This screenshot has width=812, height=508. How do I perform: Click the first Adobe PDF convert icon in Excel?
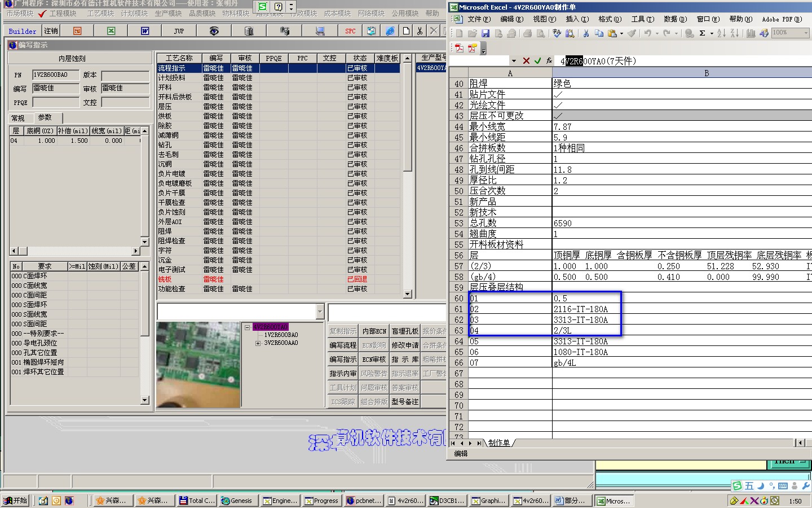tap(459, 48)
